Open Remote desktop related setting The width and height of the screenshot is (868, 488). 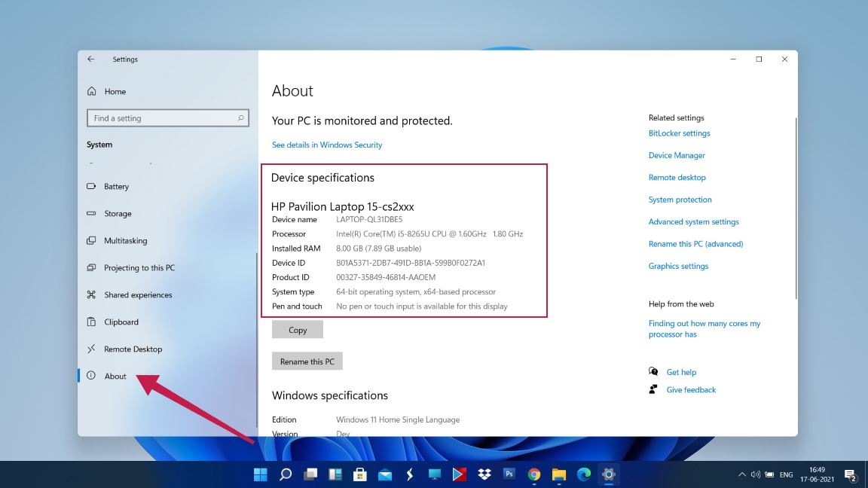677,178
